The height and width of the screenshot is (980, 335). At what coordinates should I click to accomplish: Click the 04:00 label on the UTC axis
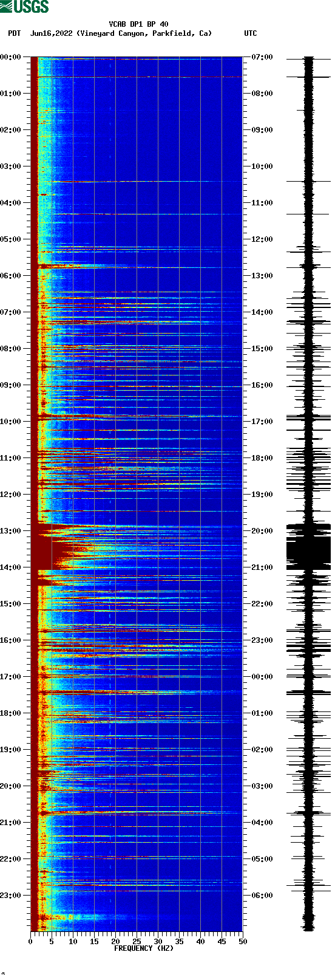pos(262,823)
